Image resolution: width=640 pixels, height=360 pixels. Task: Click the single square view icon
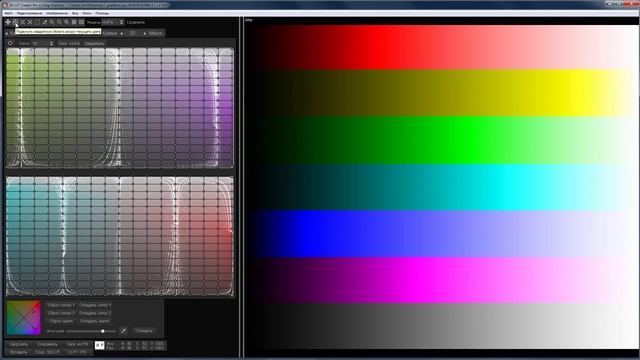coord(74,22)
